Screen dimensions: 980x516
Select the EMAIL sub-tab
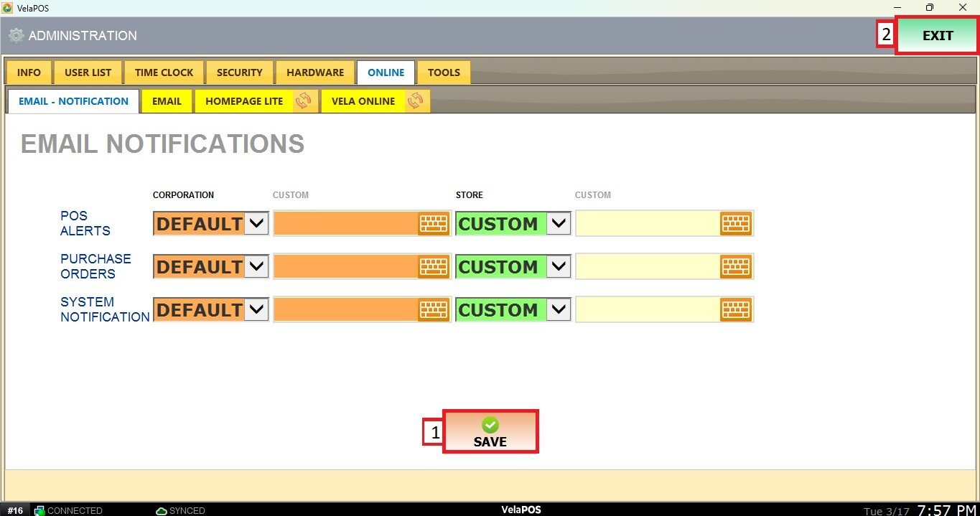(x=167, y=101)
